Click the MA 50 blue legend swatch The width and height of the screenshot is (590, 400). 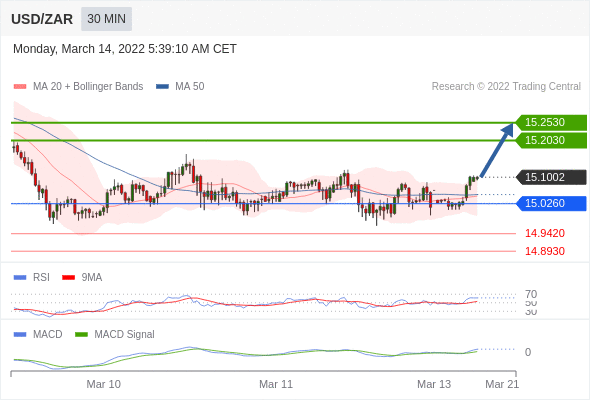[162, 87]
